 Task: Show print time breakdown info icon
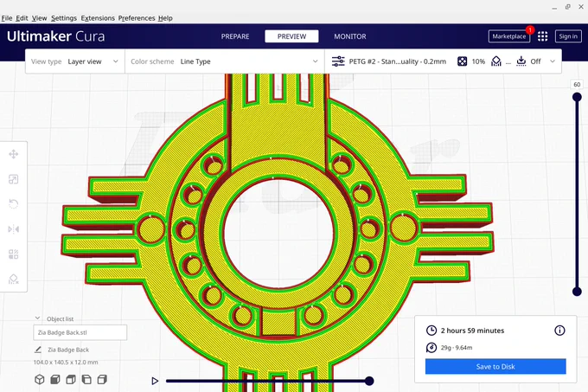559,331
